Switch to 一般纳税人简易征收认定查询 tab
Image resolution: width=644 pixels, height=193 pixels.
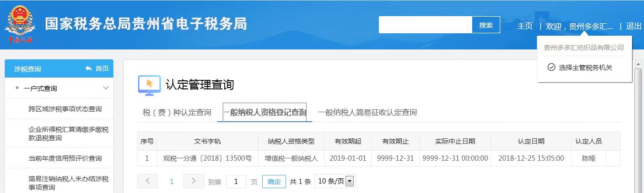pyautogui.click(x=367, y=113)
